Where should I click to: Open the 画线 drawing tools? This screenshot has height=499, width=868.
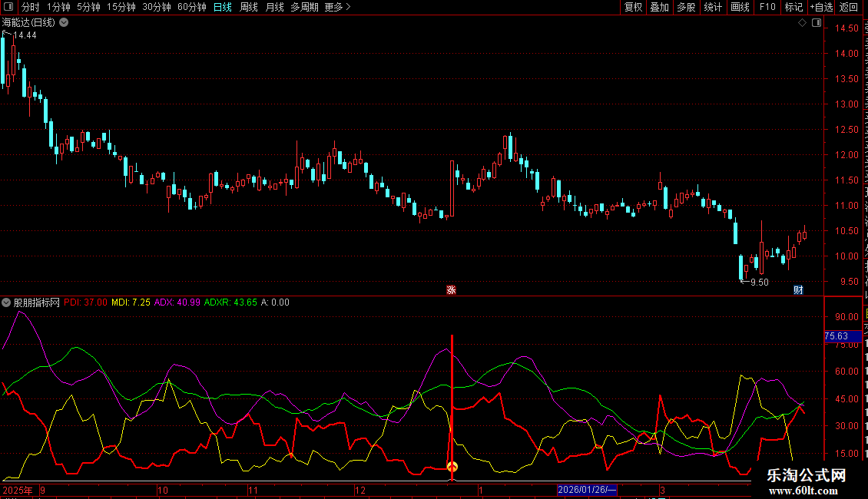740,8
